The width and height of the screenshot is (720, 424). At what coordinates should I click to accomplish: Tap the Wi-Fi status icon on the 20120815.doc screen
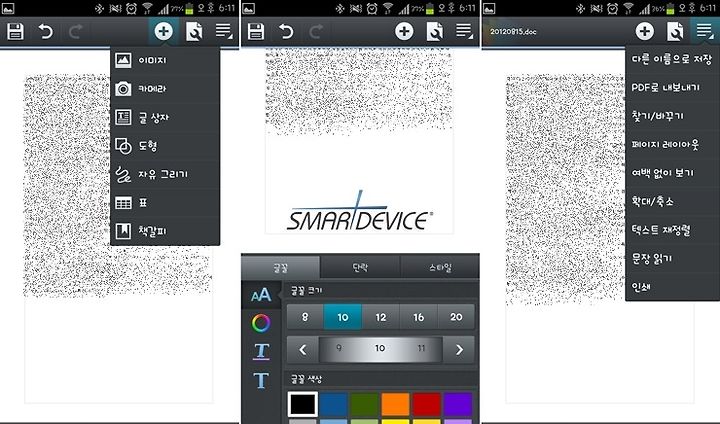pos(629,8)
